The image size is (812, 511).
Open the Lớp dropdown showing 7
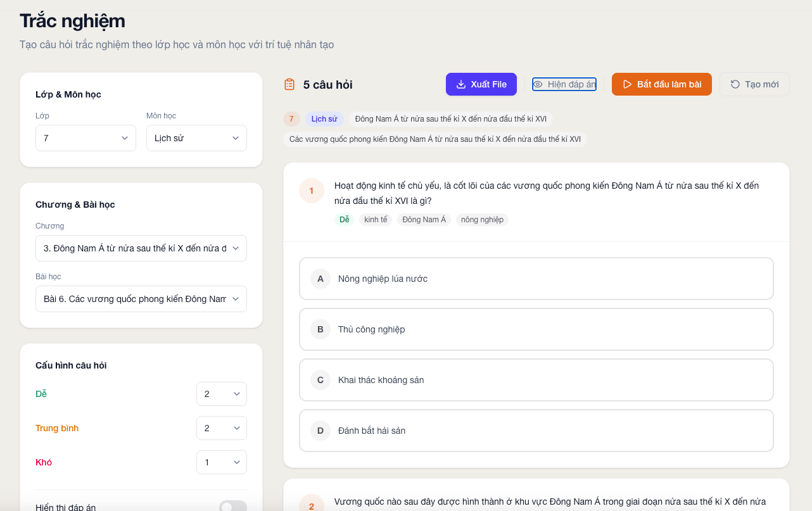coord(86,138)
